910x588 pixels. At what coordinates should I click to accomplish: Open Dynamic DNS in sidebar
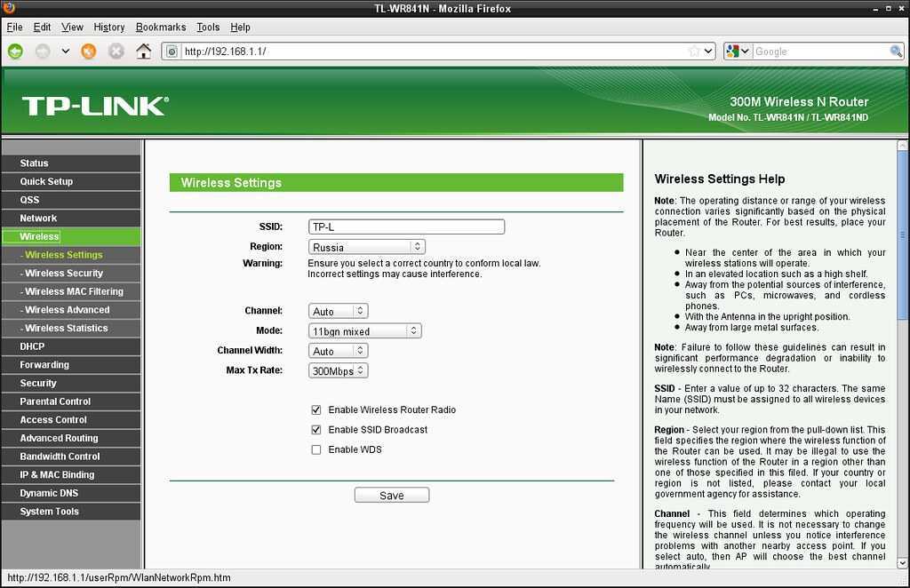71,494
